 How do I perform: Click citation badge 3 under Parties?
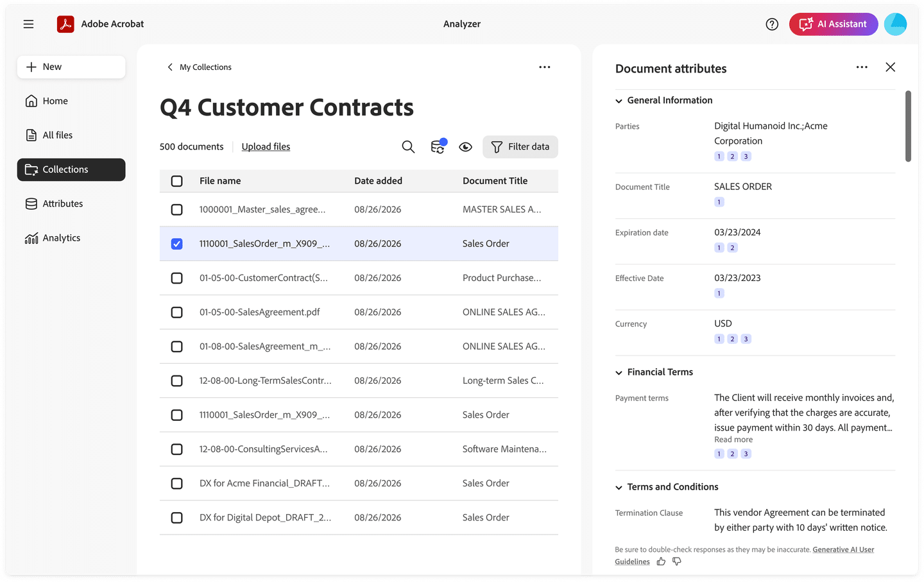pos(746,157)
